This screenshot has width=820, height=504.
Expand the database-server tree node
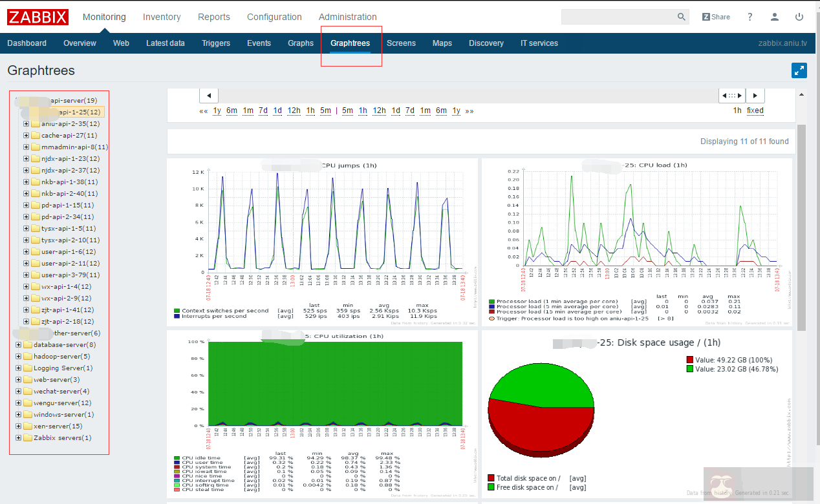click(x=18, y=344)
